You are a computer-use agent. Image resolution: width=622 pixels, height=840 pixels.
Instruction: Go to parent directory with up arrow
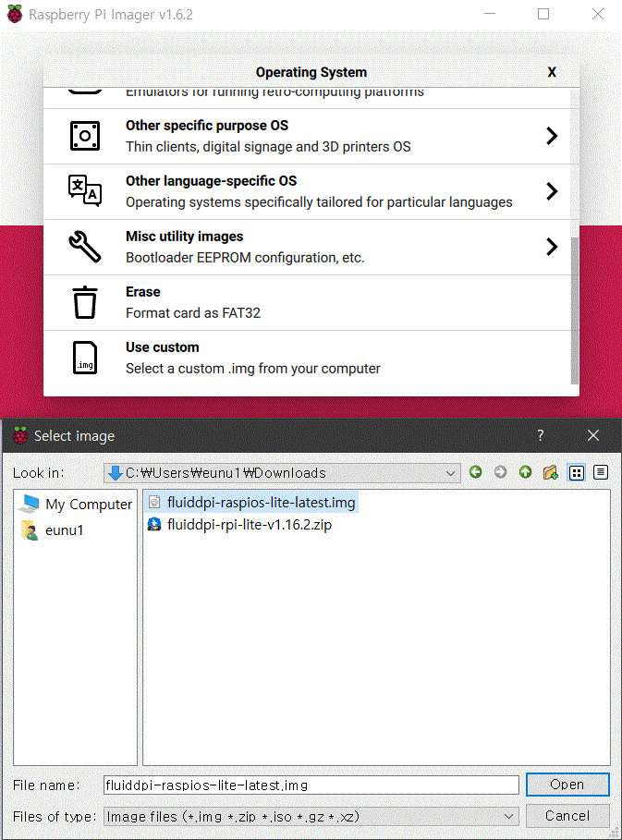point(525,472)
